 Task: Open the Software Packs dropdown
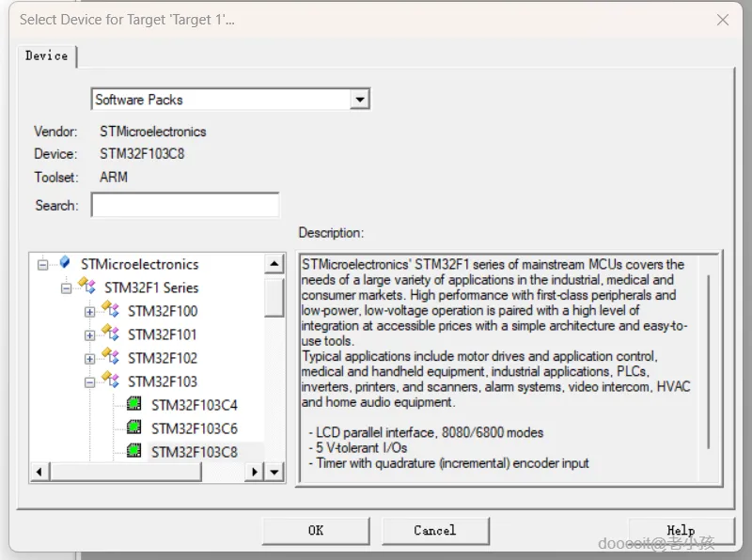tap(359, 100)
